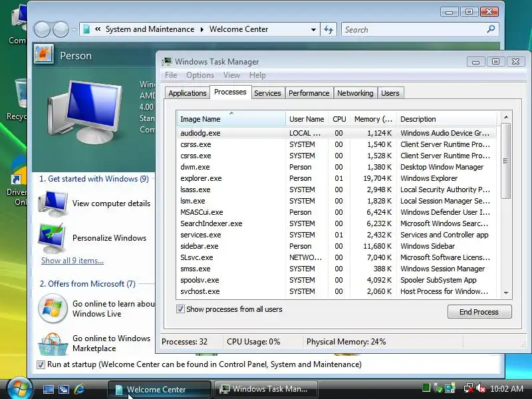The height and width of the screenshot is (399, 532).
Task: Click the Windows Live logo icon
Action: pos(53,309)
